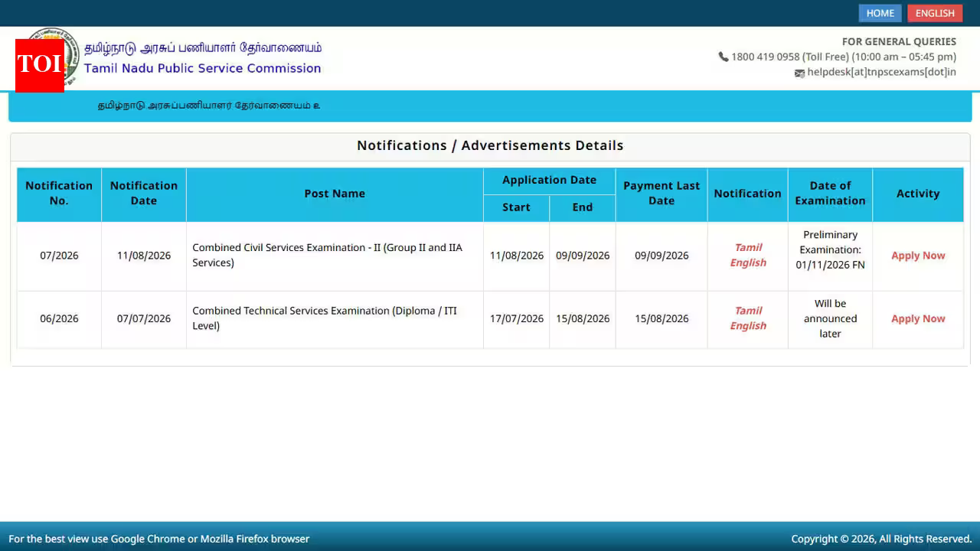Click the Notifications / Advertisements Details heading
980x551 pixels.
(490, 145)
